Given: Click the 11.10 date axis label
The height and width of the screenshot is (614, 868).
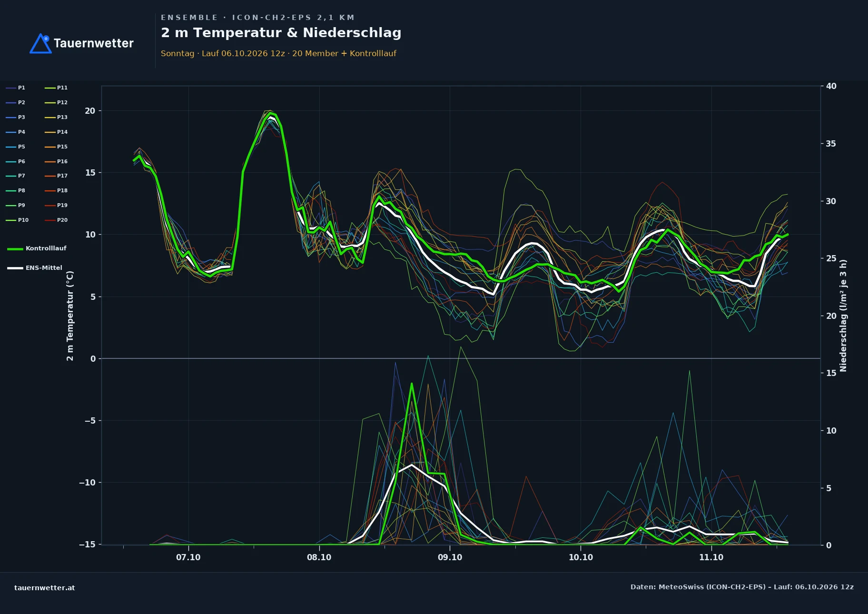Looking at the screenshot, I should [711, 557].
